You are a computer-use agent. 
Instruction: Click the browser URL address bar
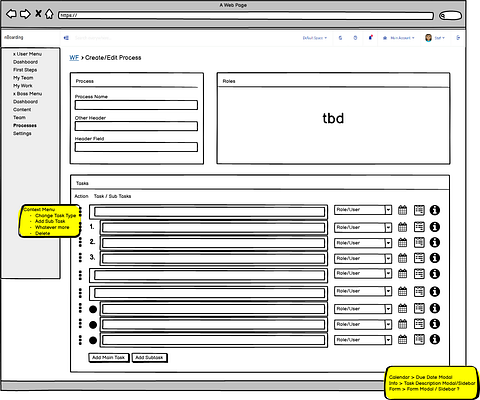click(246, 15)
